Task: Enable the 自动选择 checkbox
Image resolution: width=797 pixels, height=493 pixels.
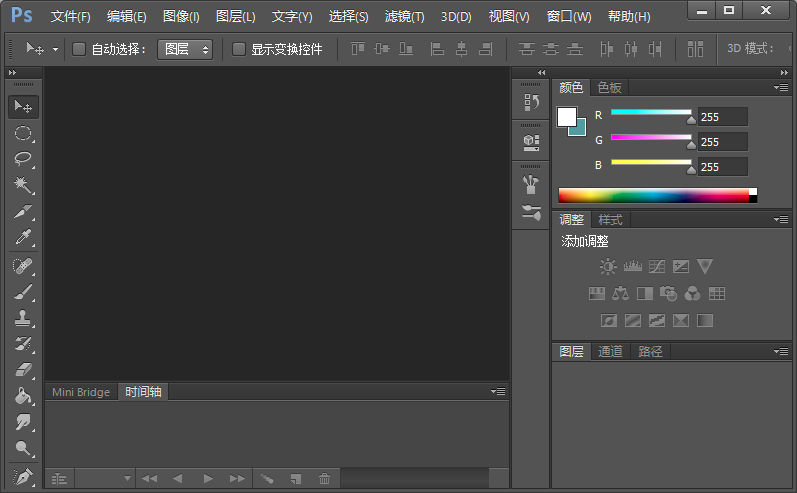Action: 79,49
